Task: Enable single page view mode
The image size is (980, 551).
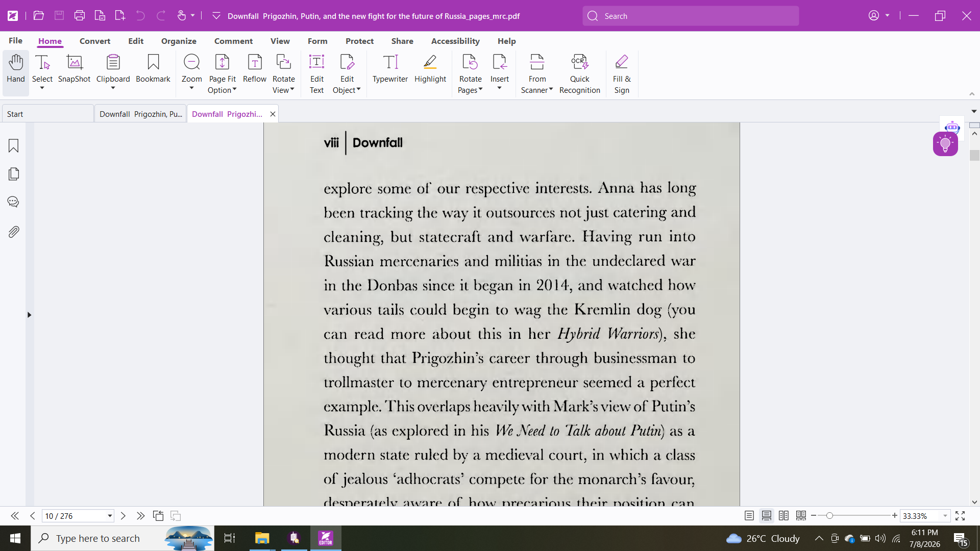Action: pos(749,516)
